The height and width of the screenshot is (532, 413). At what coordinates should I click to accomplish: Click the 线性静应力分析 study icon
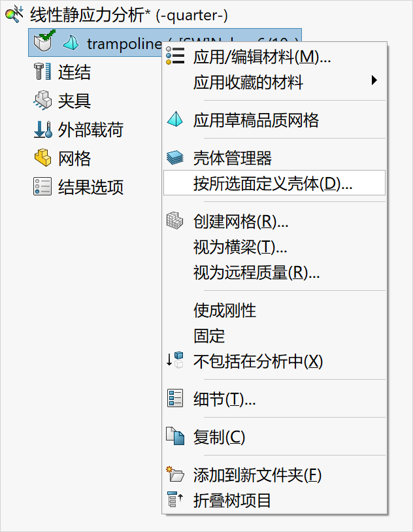13,14
